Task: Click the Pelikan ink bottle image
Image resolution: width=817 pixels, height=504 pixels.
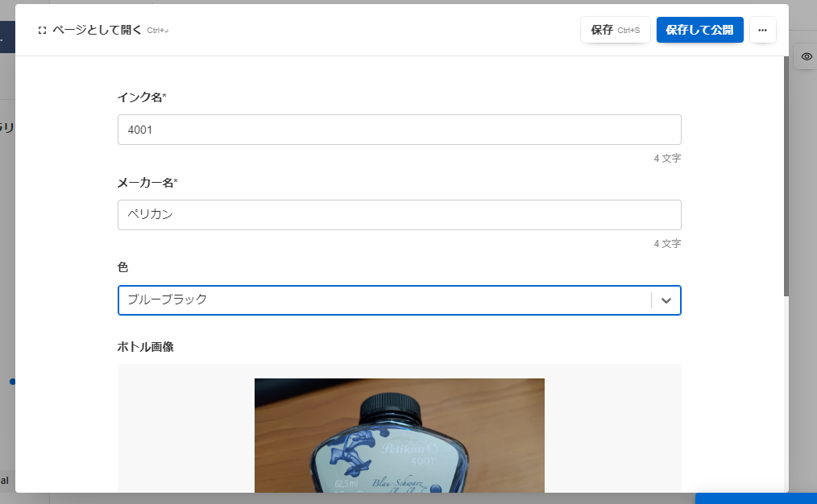Action: click(x=399, y=436)
